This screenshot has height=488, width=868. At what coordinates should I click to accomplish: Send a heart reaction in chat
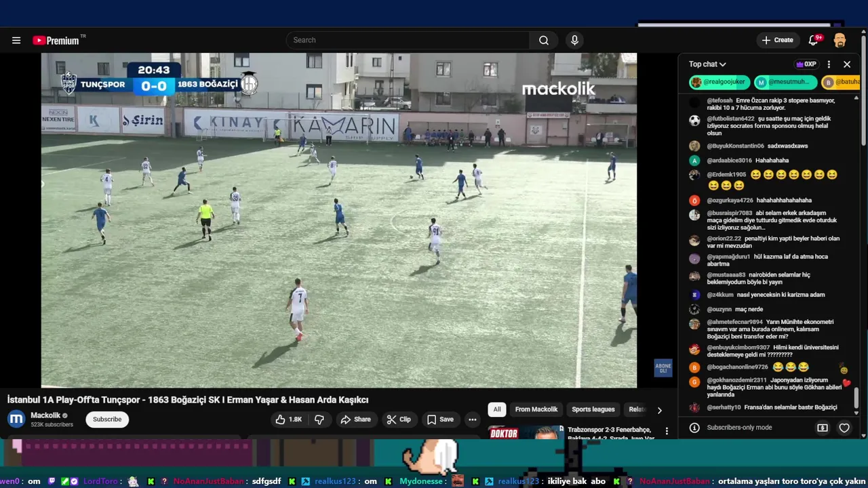coord(844,428)
